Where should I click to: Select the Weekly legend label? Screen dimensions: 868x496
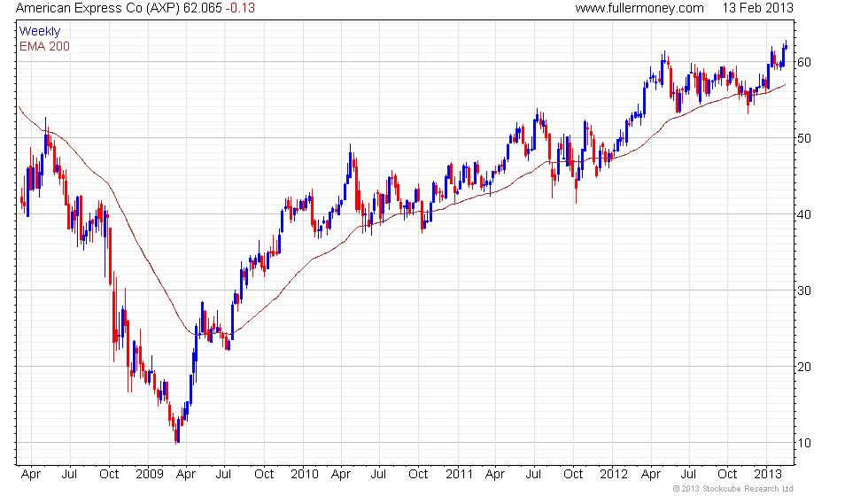click(x=39, y=31)
